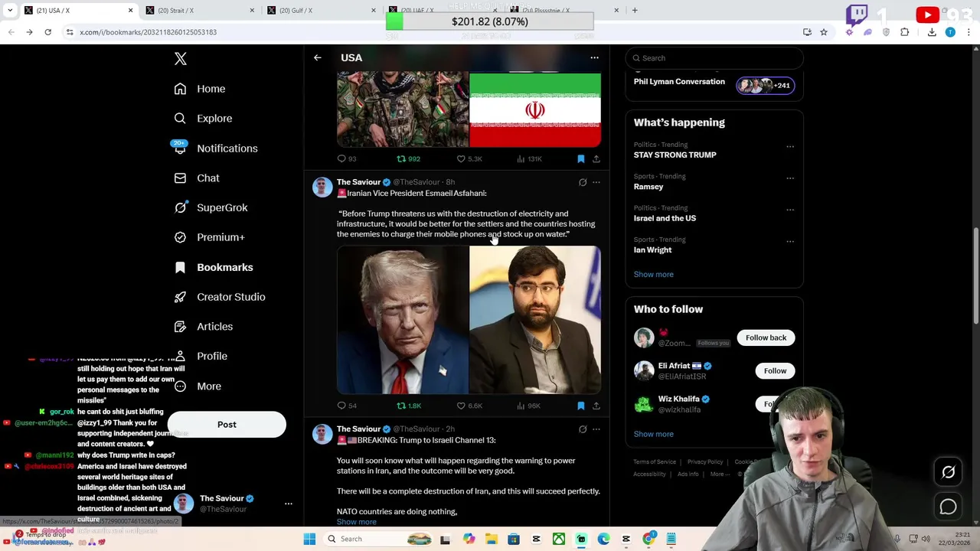This screenshot has height=551, width=980.
Task: Open browser downloads
Action: pos(932,32)
